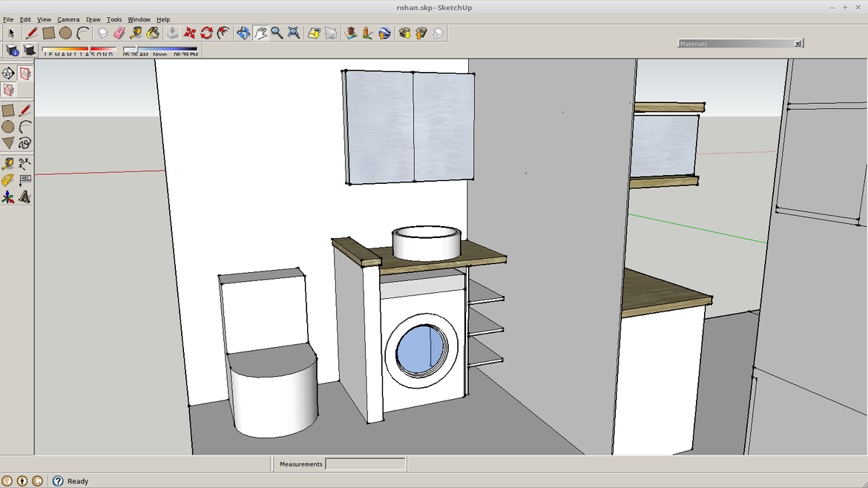Activate the Select arrow tool

point(10,33)
